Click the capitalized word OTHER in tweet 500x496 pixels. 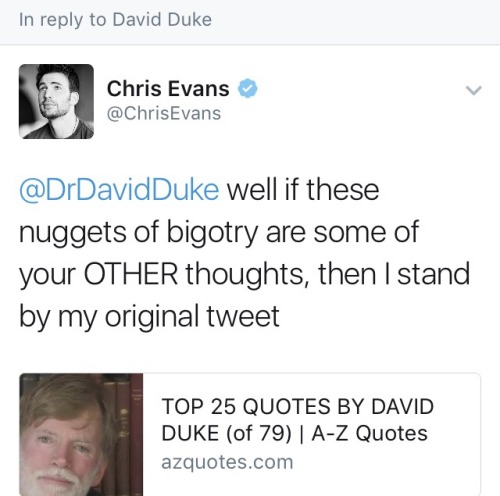click(x=131, y=274)
